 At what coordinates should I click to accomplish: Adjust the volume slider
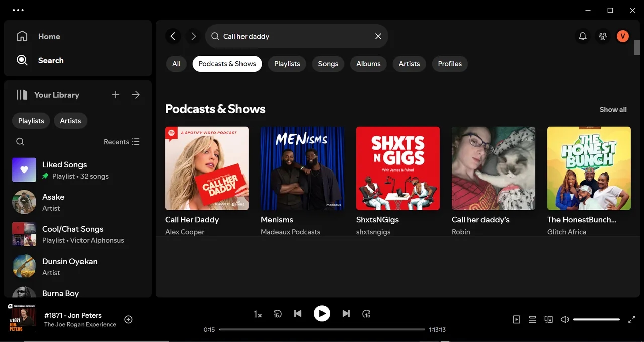[596, 319]
